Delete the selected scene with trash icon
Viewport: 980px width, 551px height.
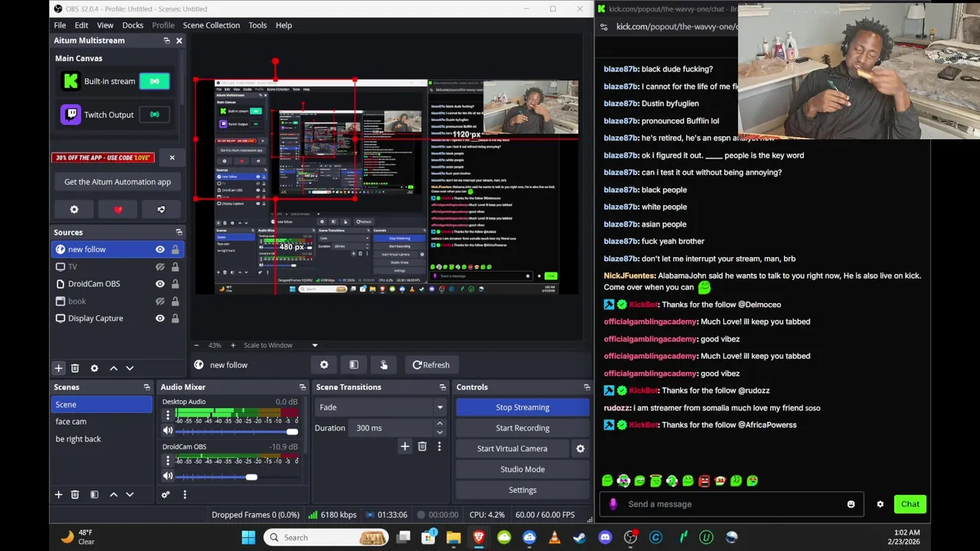point(75,494)
